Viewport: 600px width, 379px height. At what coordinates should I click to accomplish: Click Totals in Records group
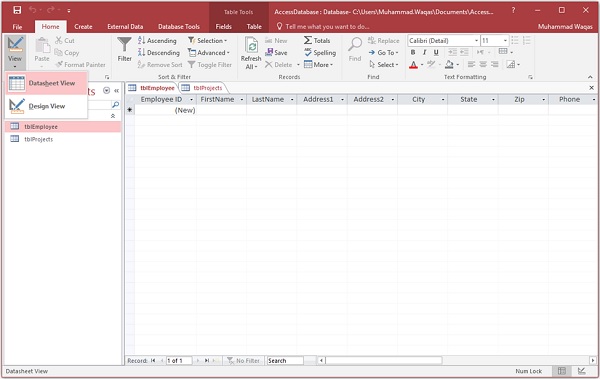317,40
